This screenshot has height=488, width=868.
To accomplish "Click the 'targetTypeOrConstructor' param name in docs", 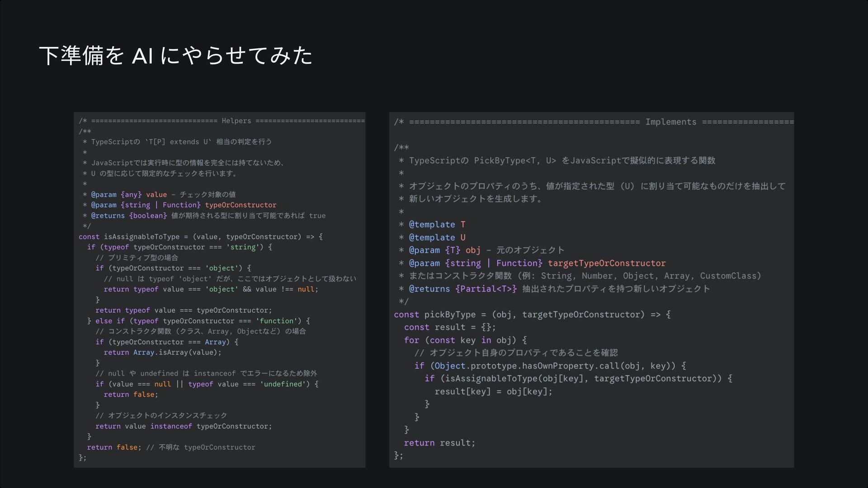I will (606, 263).
